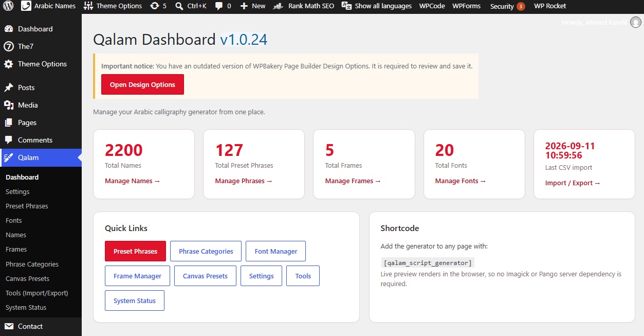Open Fonts in Qalam submenu
The height and width of the screenshot is (336, 644).
pos(14,220)
